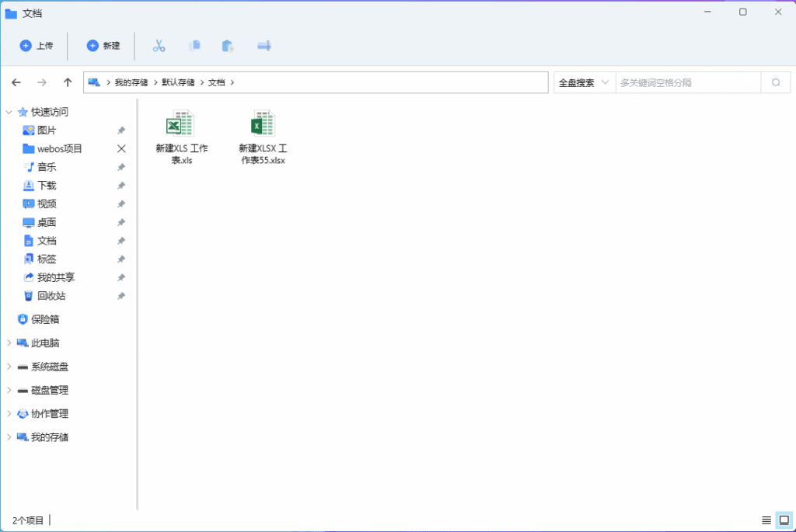The image size is (796, 532).
Task: Click the large icon view toggle
Action: pyautogui.click(x=784, y=520)
